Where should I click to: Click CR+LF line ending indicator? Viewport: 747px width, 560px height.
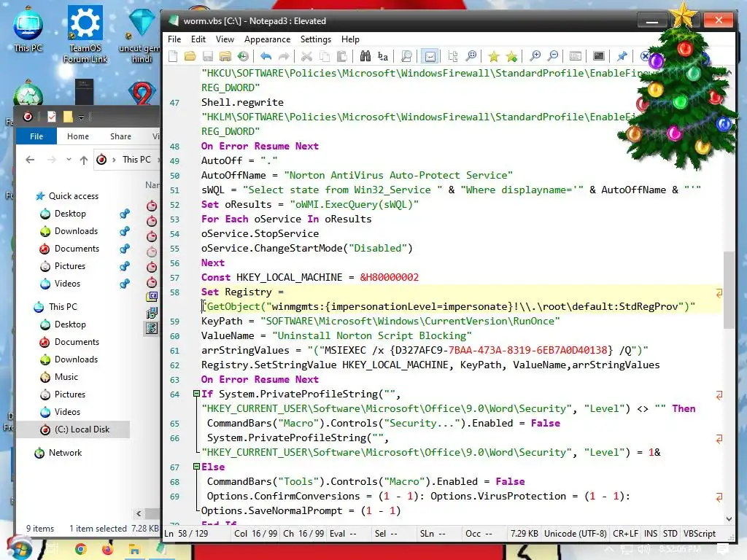point(625,534)
